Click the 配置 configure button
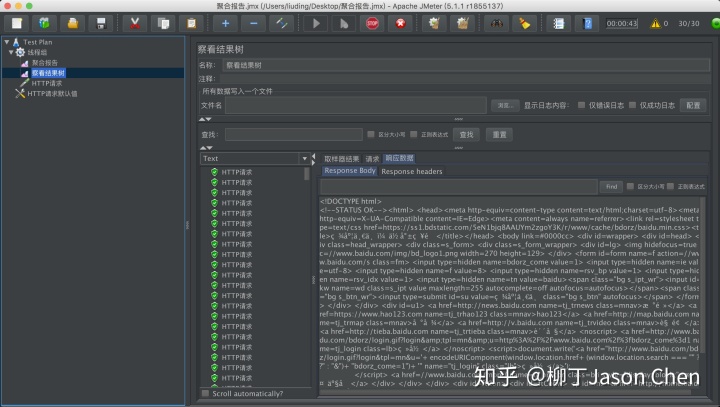 pyautogui.click(x=693, y=105)
